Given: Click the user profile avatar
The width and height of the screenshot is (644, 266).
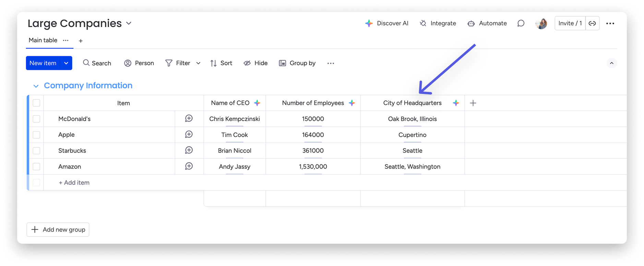Looking at the screenshot, I should (x=541, y=23).
